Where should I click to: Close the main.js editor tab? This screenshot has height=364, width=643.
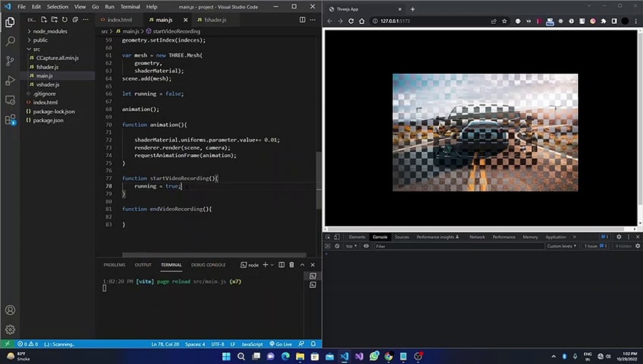click(186, 20)
